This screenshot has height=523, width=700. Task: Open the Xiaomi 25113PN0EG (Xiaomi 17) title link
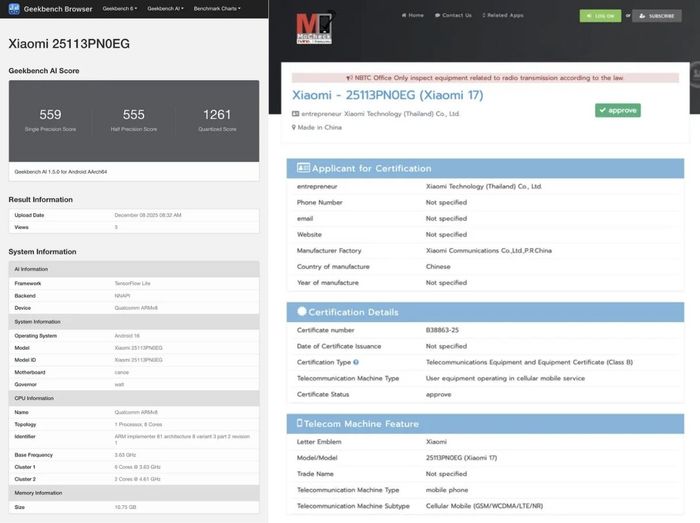pyautogui.click(x=388, y=95)
